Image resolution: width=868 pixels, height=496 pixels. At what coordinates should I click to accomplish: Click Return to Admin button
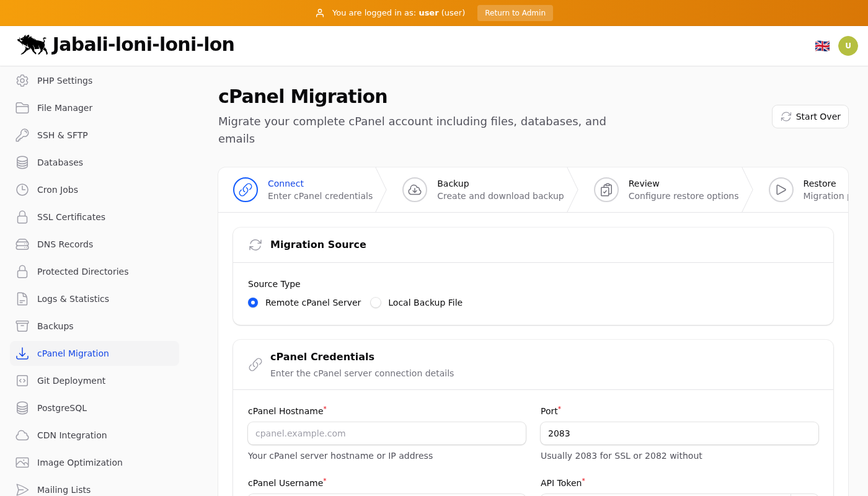point(515,13)
